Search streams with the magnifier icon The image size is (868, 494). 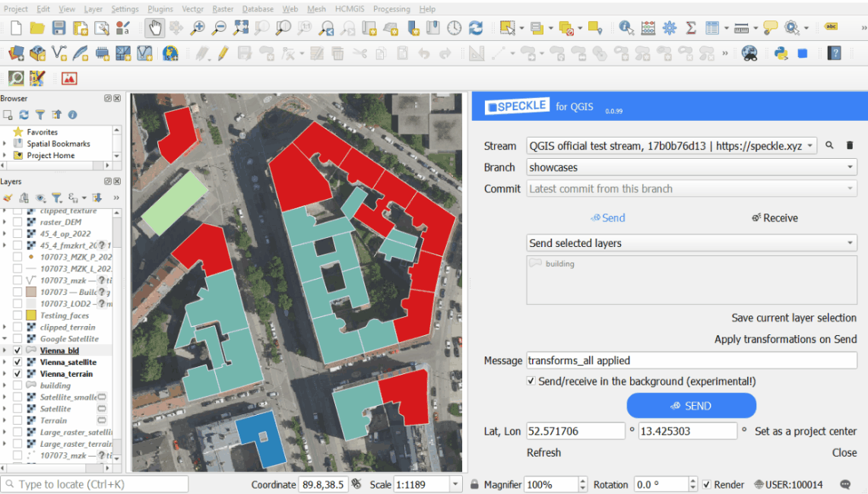coord(829,145)
